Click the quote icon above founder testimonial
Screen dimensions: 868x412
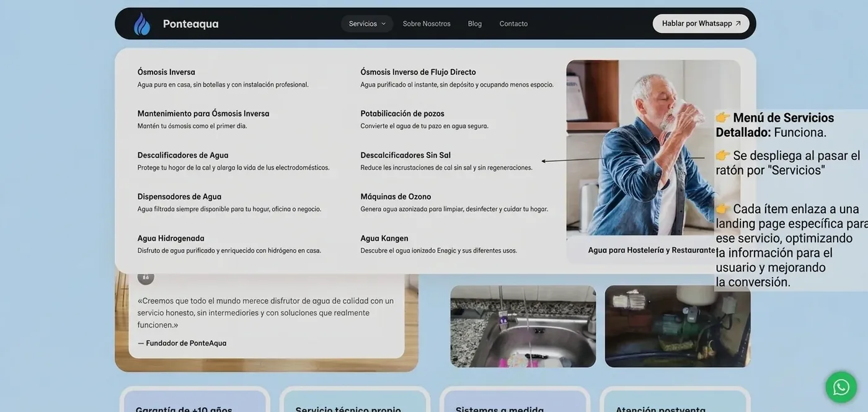point(146,277)
